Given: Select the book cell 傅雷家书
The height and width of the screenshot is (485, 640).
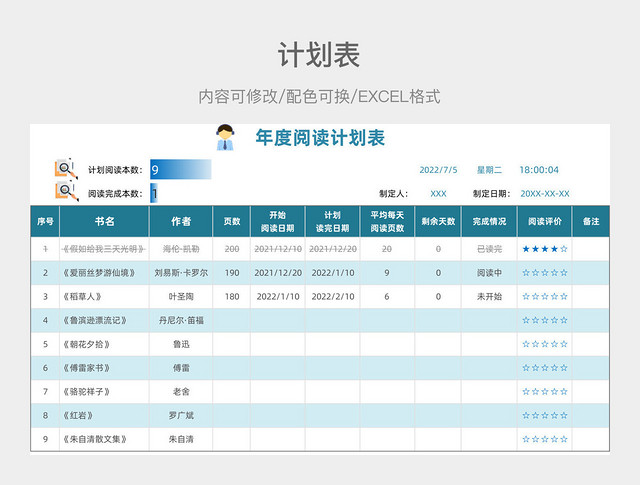Looking at the screenshot, I should tap(104, 368).
